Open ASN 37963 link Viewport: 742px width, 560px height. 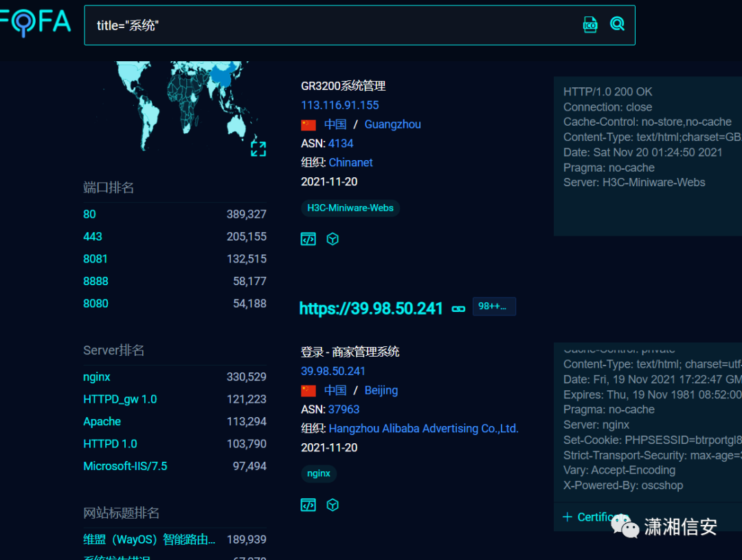coord(344,410)
